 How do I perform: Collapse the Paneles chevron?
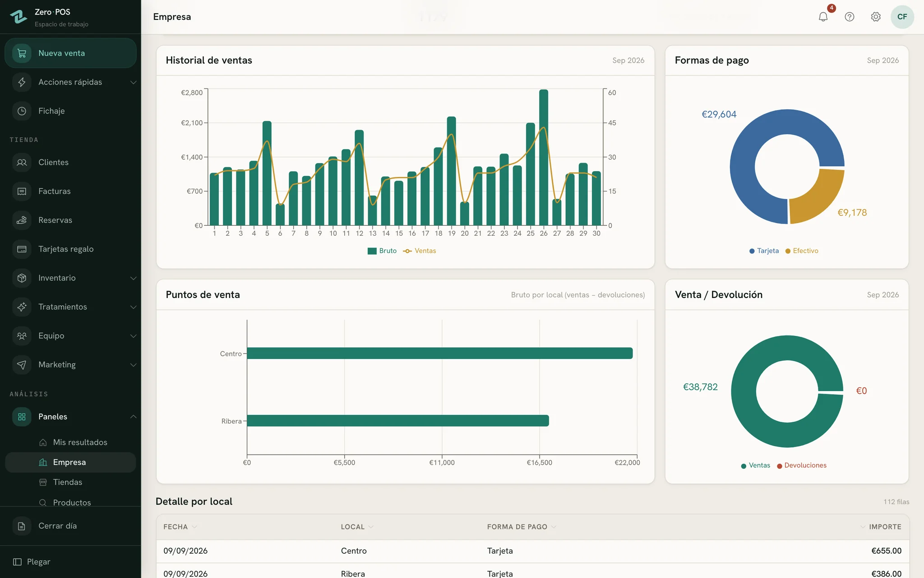[133, 416]
